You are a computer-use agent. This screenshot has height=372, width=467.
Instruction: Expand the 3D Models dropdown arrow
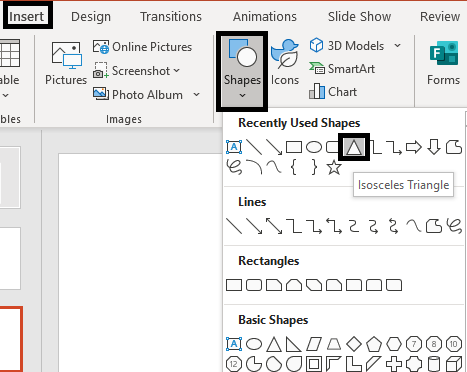tap(397, 45)
